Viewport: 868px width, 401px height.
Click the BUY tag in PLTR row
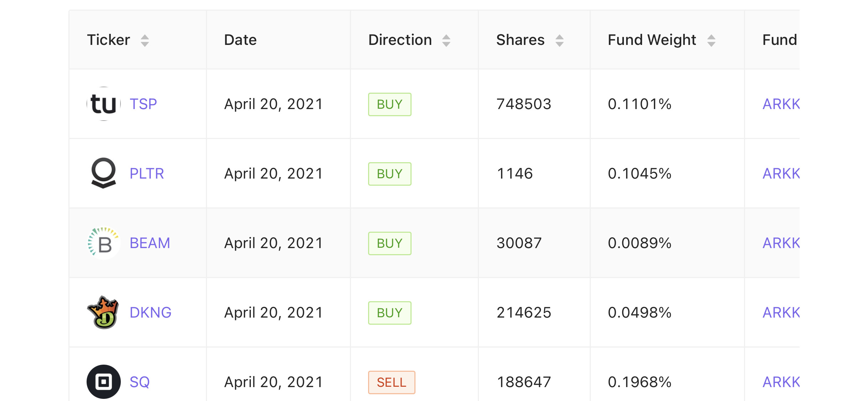tap(390, 174)
